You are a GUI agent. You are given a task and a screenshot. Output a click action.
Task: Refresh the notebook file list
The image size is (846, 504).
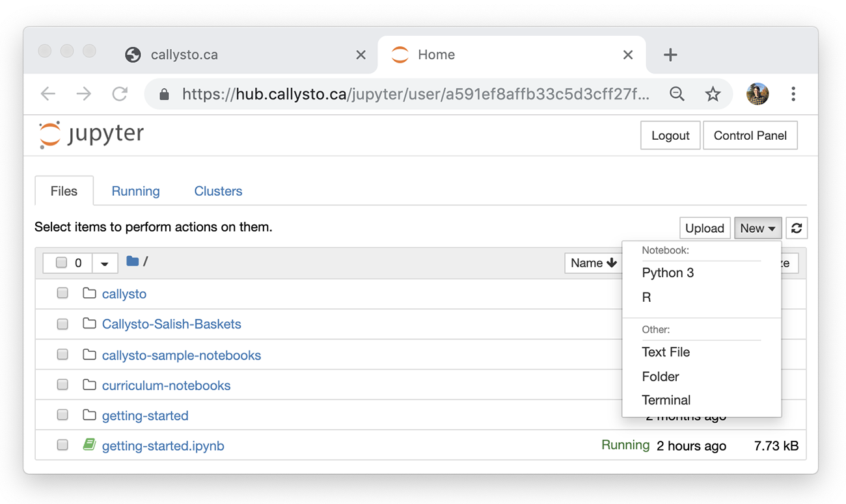[797, 228]
